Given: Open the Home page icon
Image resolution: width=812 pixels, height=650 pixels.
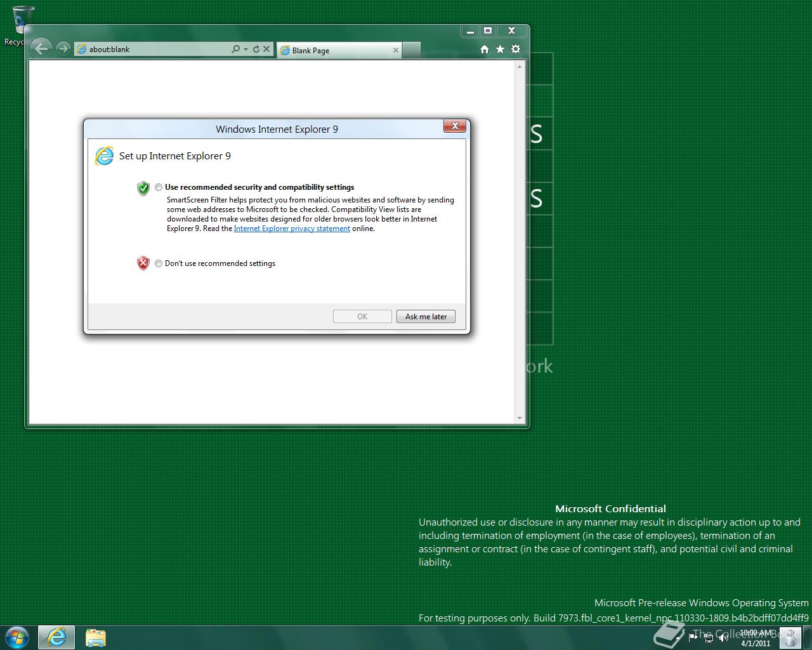Looking at the screenshot, I should [485, 49].
